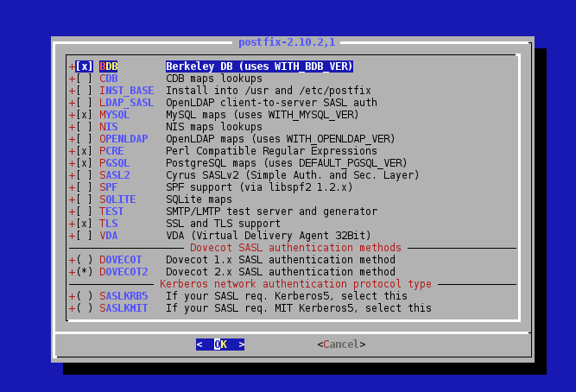This screenshot has width=576, height=392.
Task: Click 'NIS maps lookups' description
Action: pos(214,127)
